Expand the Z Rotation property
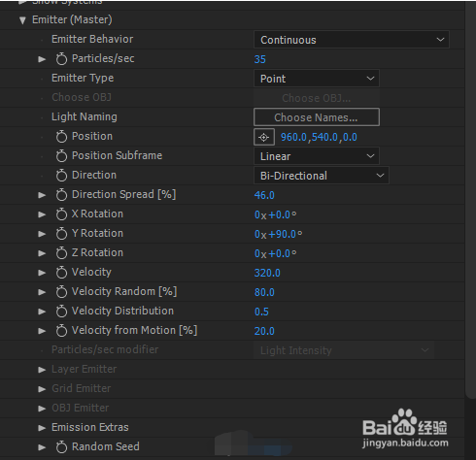 [42, 253]
